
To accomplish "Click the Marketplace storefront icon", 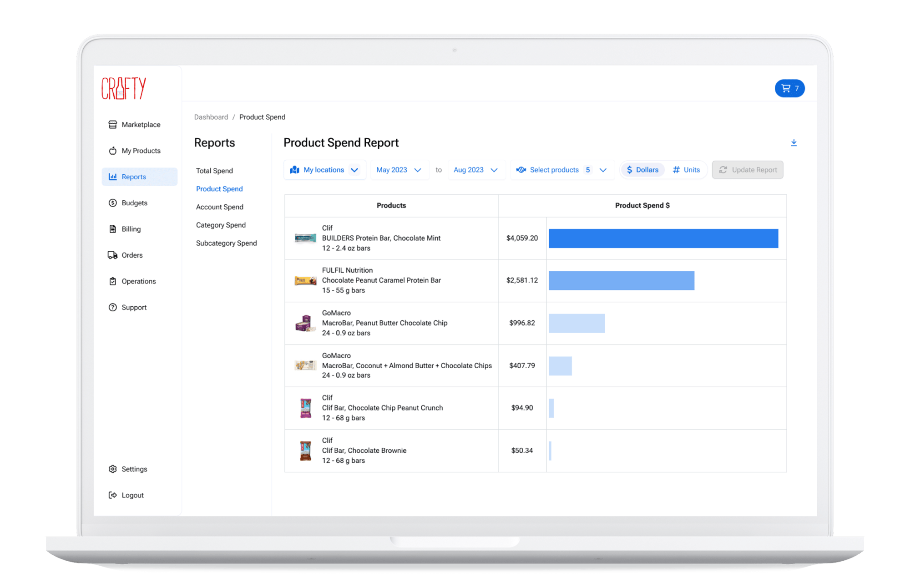I will point(112,124).
